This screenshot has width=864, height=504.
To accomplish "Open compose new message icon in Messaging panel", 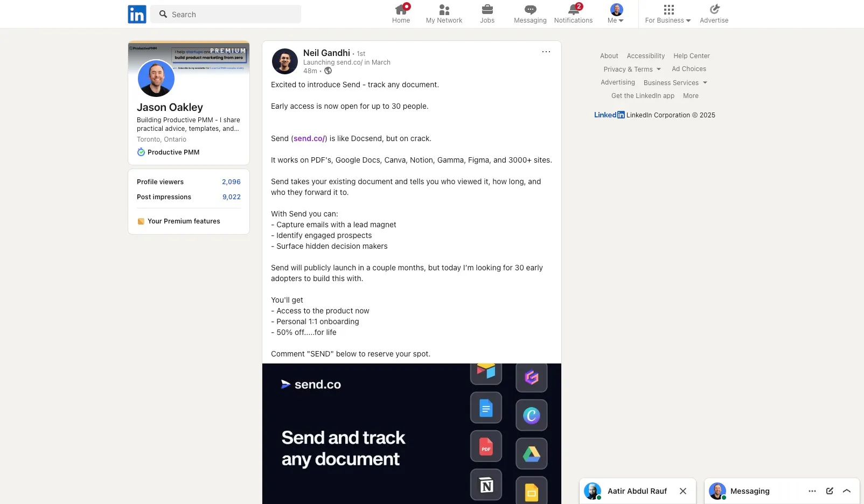I will (x=829, y=491).
